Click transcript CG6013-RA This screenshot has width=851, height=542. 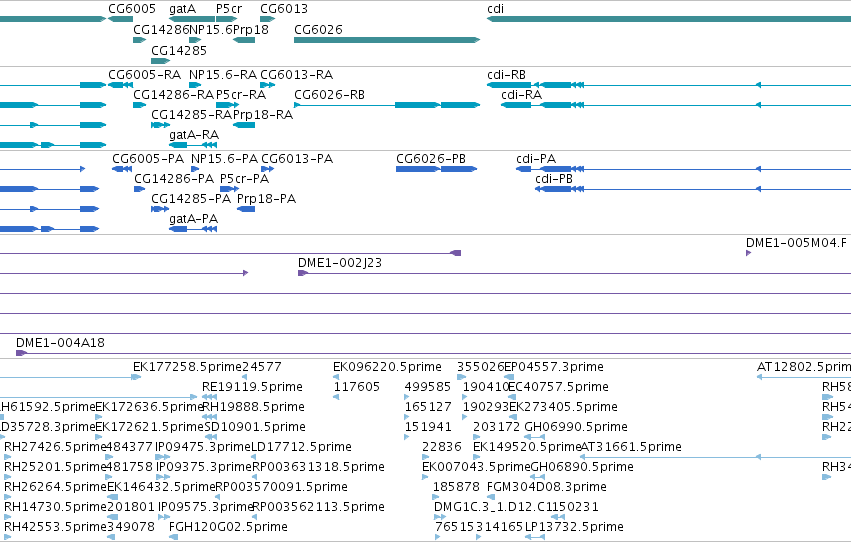[x=268, y=85]
